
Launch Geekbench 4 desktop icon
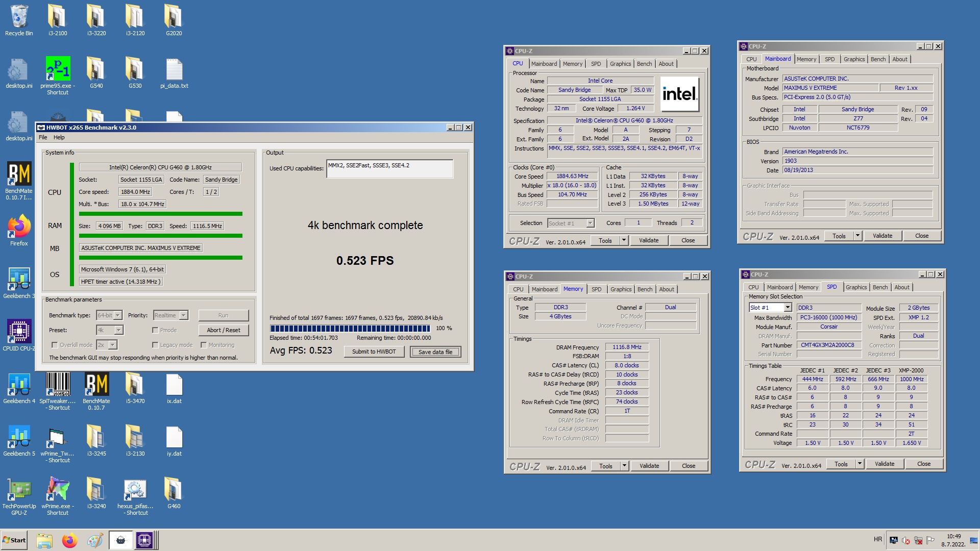click(19, 388)
